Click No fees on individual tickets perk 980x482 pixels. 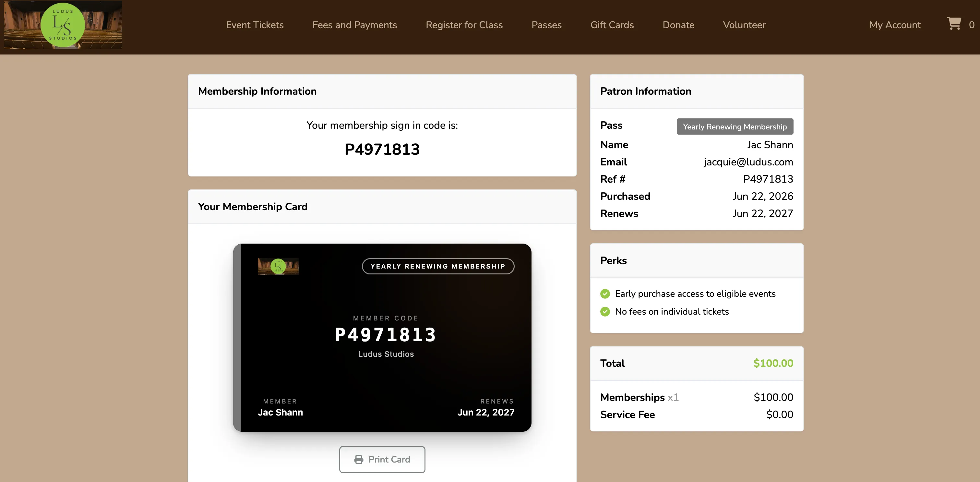pos(672,312)
